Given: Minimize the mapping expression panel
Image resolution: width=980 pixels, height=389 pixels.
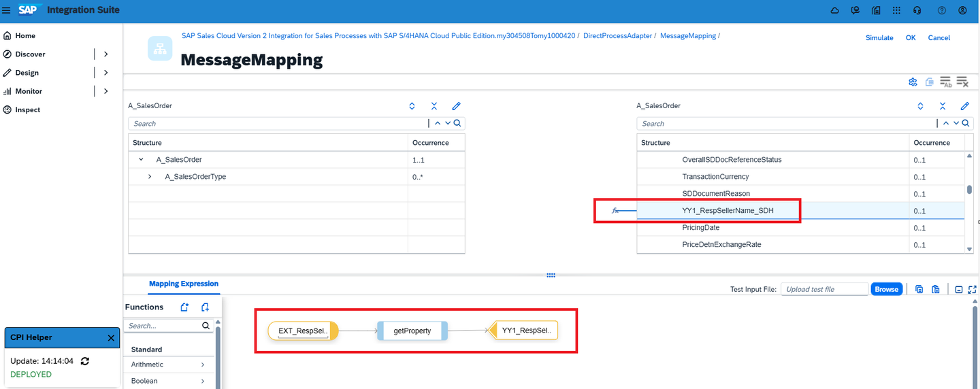Looking at the screenshot, I should 958,289.
